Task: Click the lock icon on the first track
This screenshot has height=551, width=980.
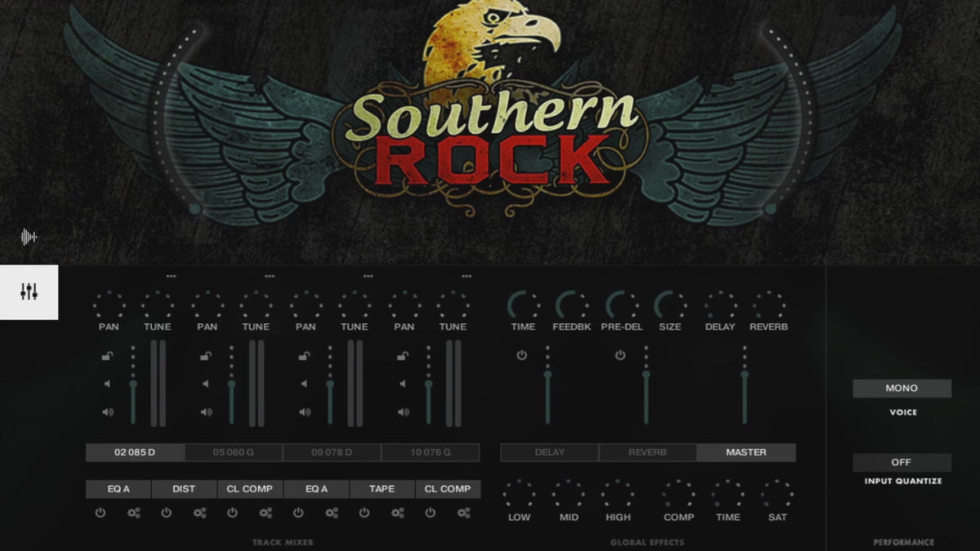Action: click(x=107, y=356)
